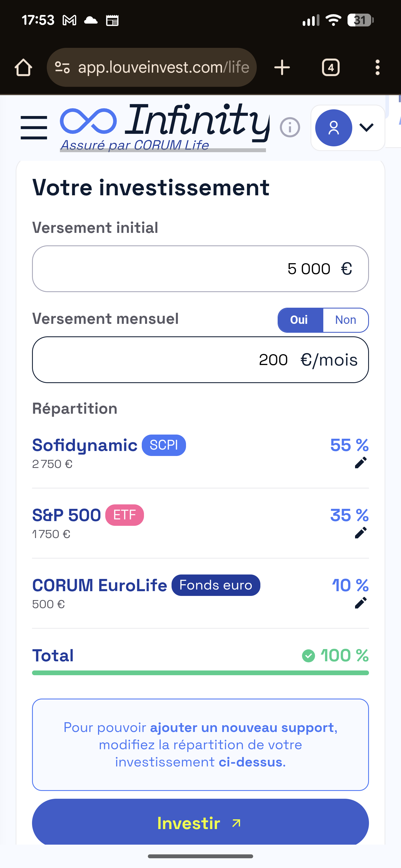Open the browser three-dot menu

(x=377, y=67)
